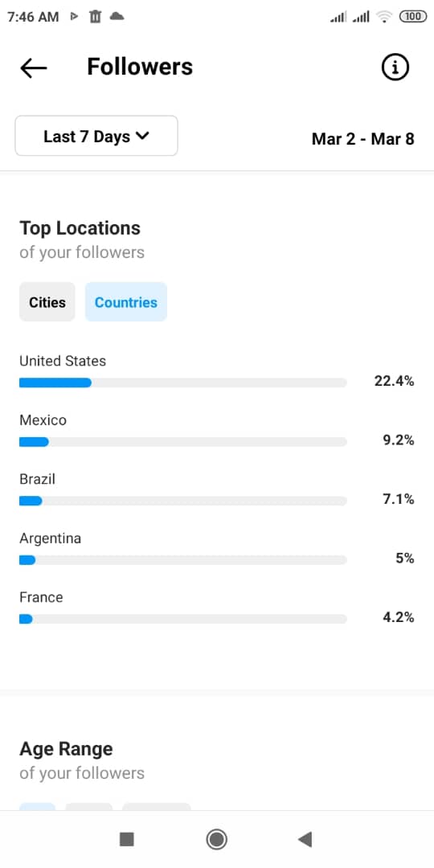Tap the cloud icon in status bar

117,17
